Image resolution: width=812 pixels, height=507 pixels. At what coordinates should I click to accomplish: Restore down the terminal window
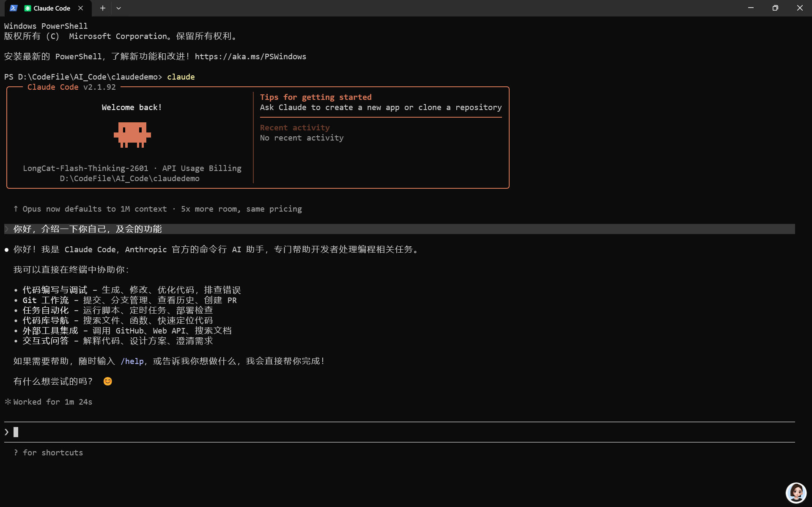click(x=775, y=8)
